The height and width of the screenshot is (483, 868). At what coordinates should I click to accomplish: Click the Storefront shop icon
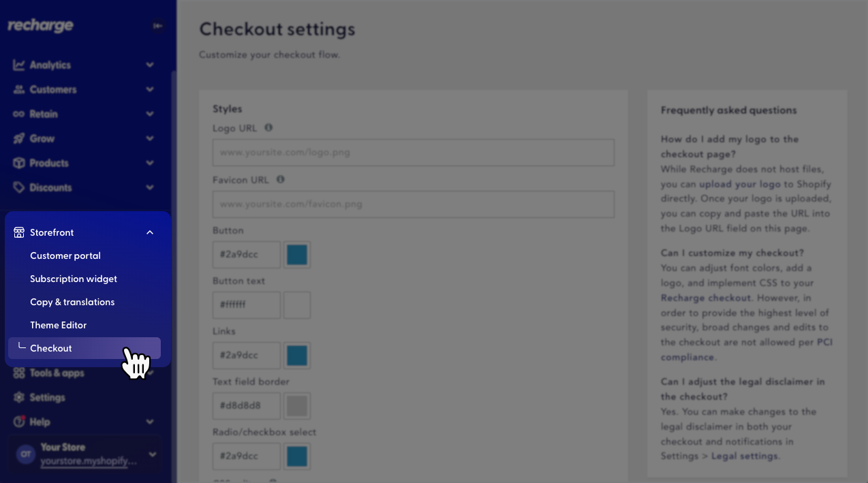[x=19, y=233]
